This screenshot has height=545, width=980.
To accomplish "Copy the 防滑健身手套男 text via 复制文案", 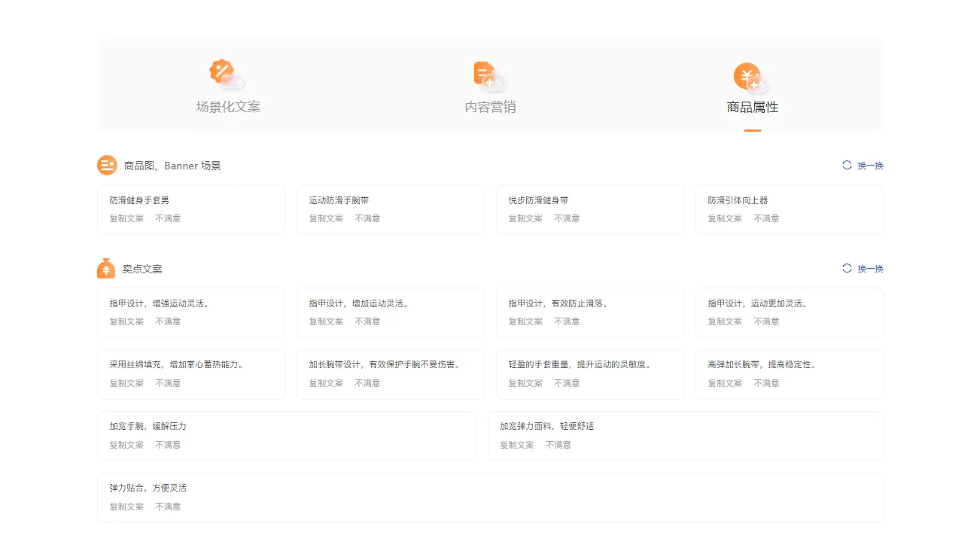I will point(126,218).
